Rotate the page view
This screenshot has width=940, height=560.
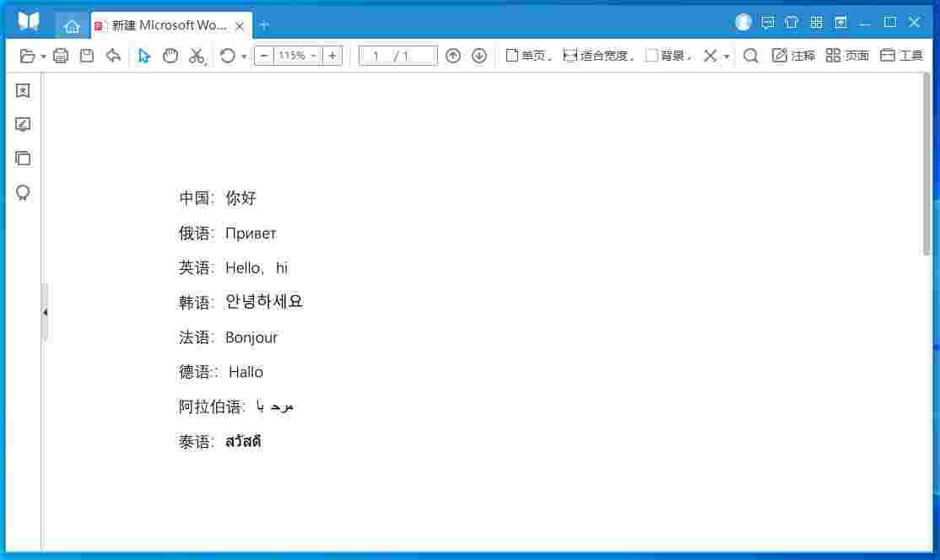224,56
